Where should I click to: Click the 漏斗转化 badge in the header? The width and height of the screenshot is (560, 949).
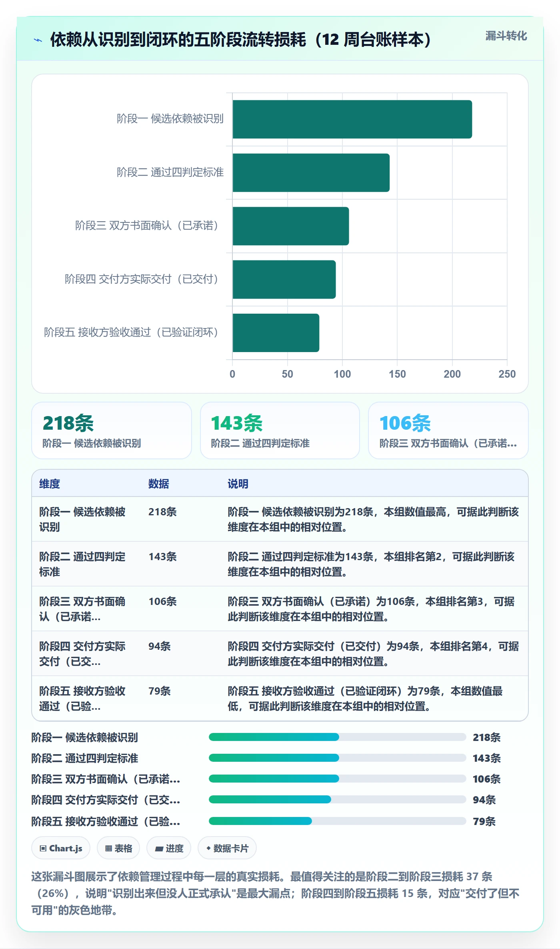[x=506, y=36]
